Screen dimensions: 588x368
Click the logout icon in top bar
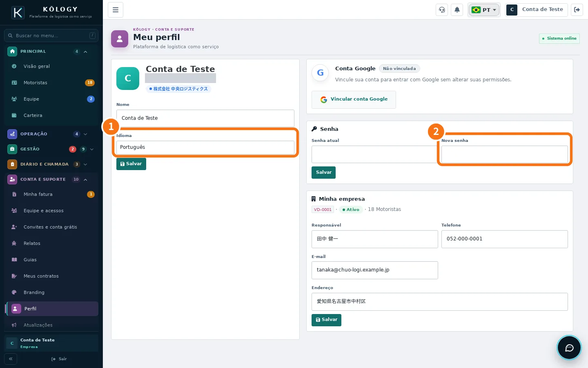point(577,10)
